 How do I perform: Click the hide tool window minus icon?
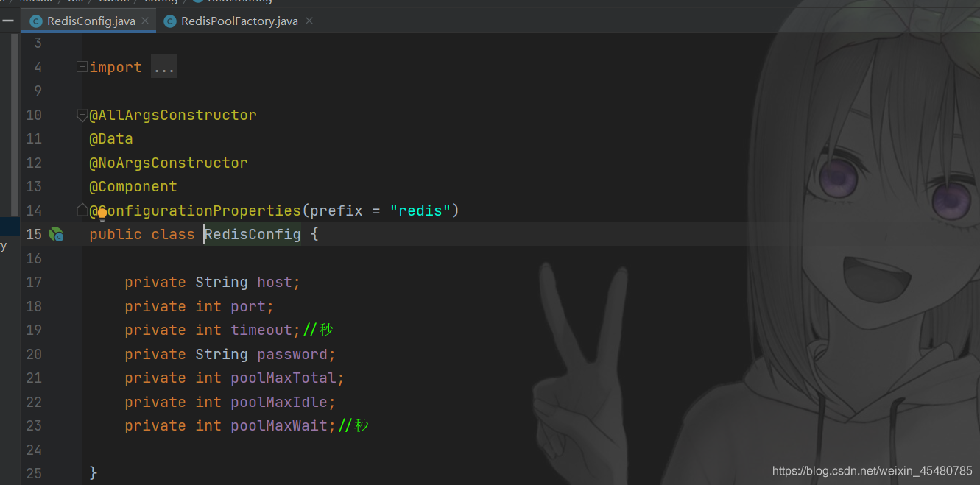pyautogui.click(x=8, y=21)
